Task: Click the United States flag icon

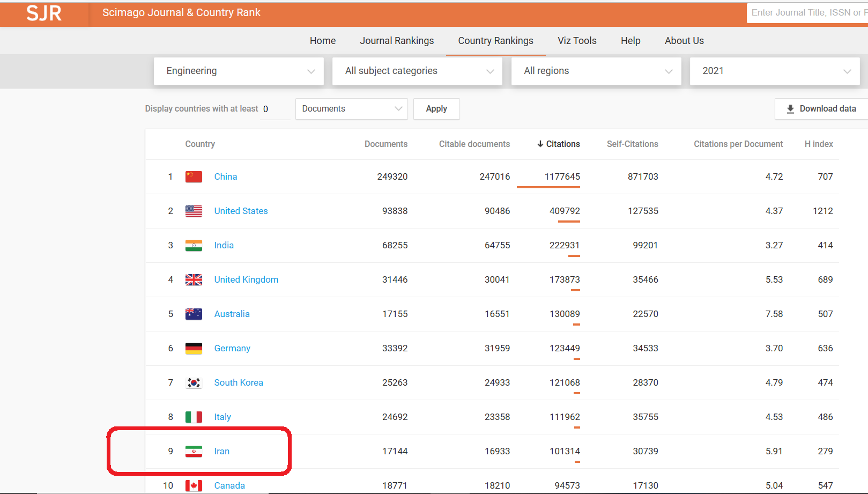Action: [194, 211]
